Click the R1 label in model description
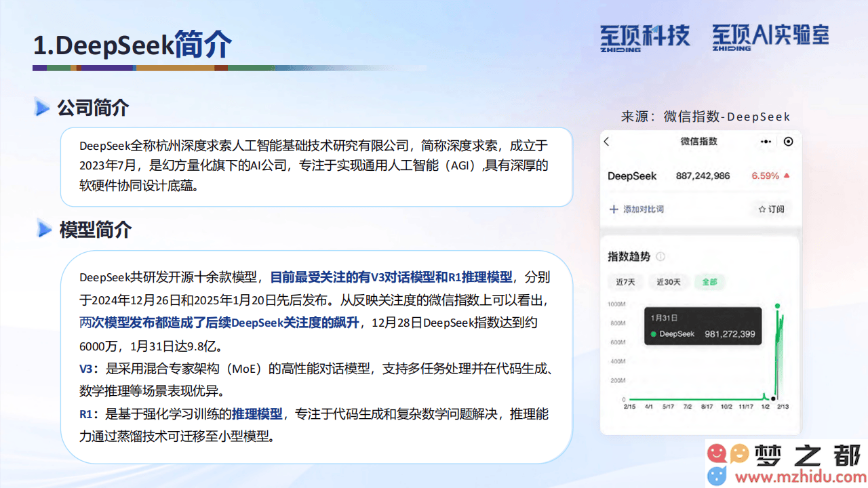This screenshot has width=868, height=488. click(x=86, y=414)
